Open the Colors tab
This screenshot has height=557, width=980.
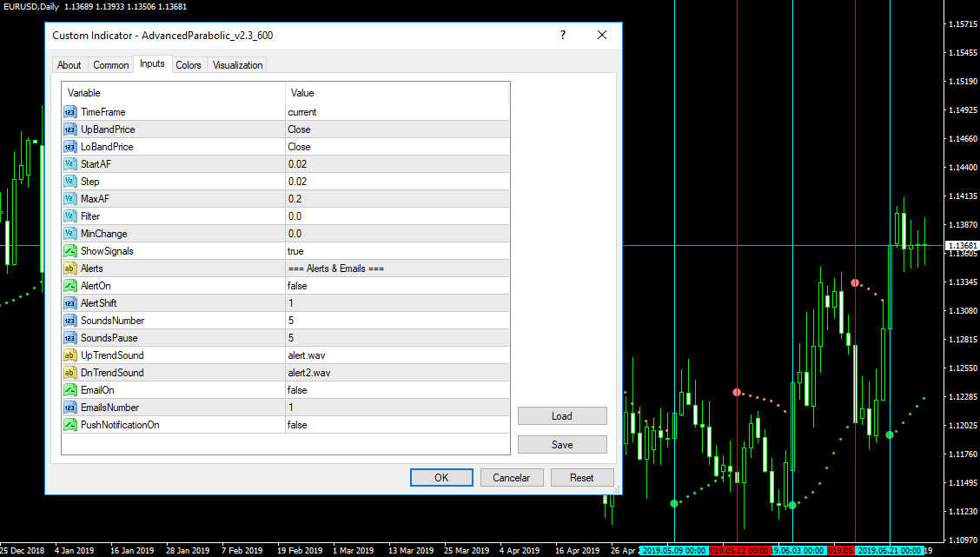[189, 65]
